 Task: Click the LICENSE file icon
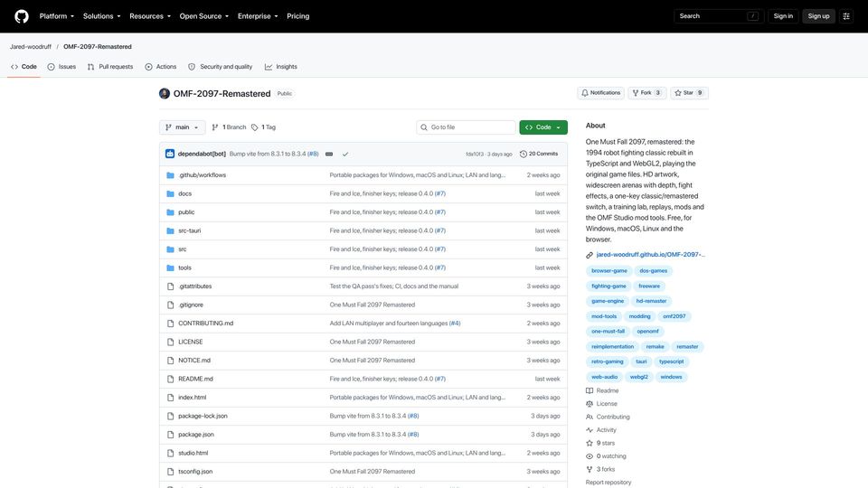171,342
